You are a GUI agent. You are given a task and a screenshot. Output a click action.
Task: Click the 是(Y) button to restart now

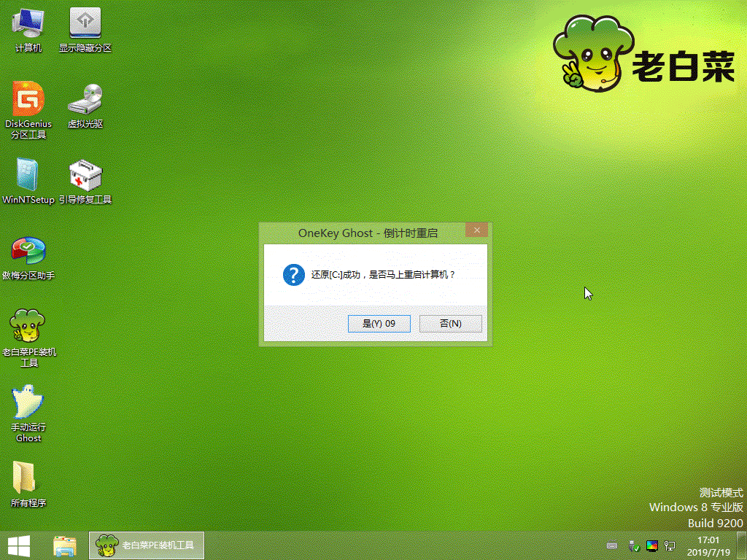point(379,323)
